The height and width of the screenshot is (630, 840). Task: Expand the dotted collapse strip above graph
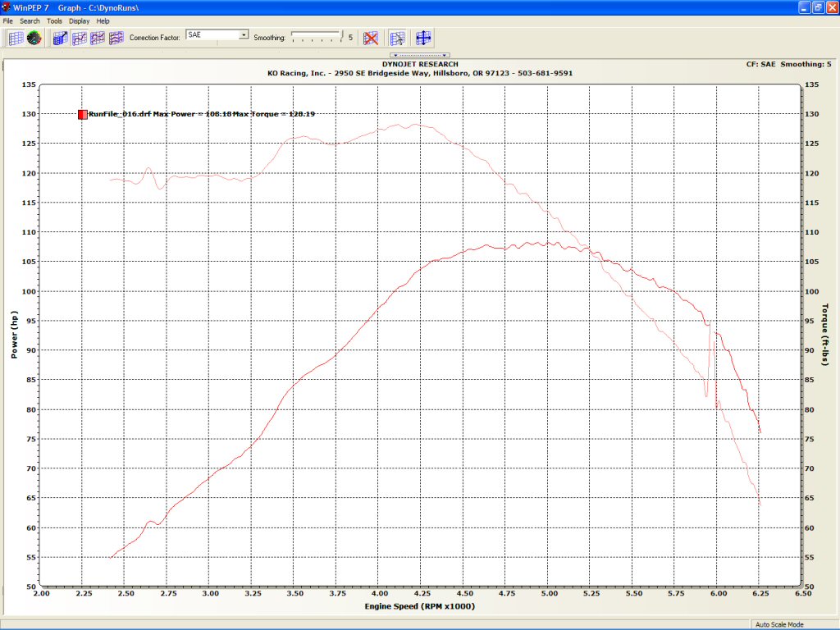419,55
